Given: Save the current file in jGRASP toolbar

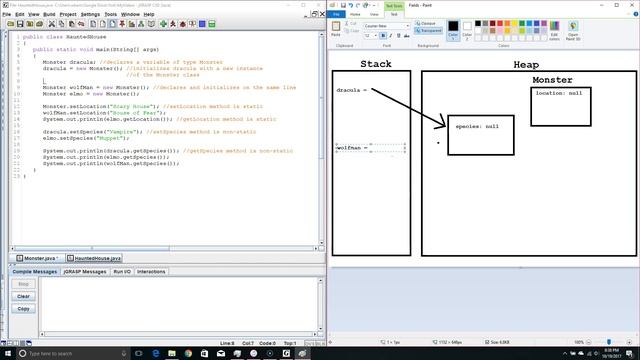Looking at the screenshot, I should pyautogui.click(x=20, y=24).
